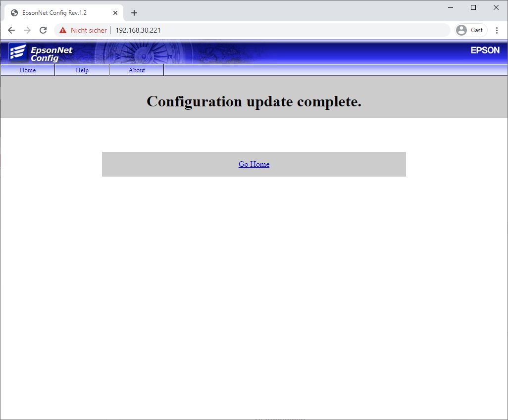Maximize the browser window

pyautogui.click(x=473, y=7)
